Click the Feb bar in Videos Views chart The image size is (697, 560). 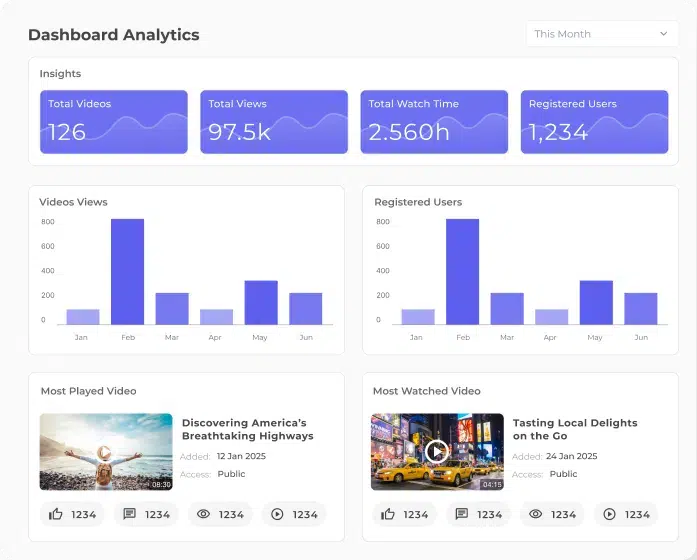127,272
